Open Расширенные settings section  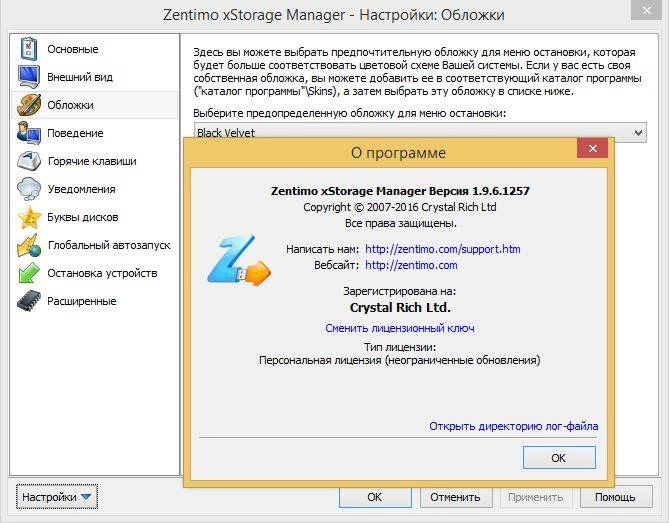tap(82, 301)
